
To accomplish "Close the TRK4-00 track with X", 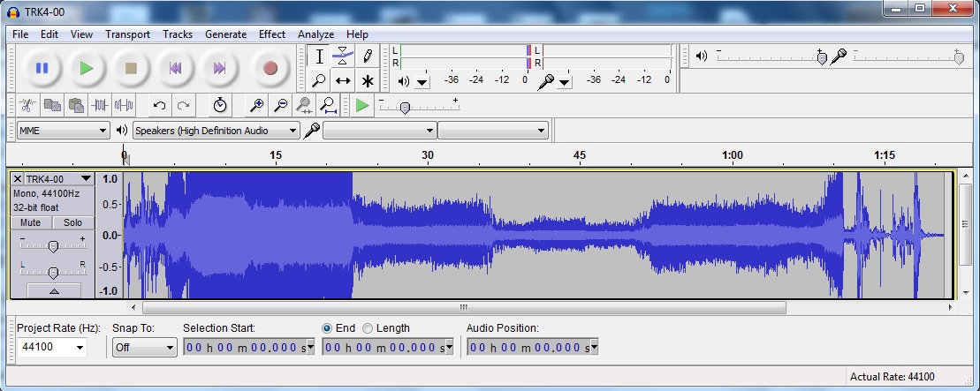I will [x=18, y=178].
